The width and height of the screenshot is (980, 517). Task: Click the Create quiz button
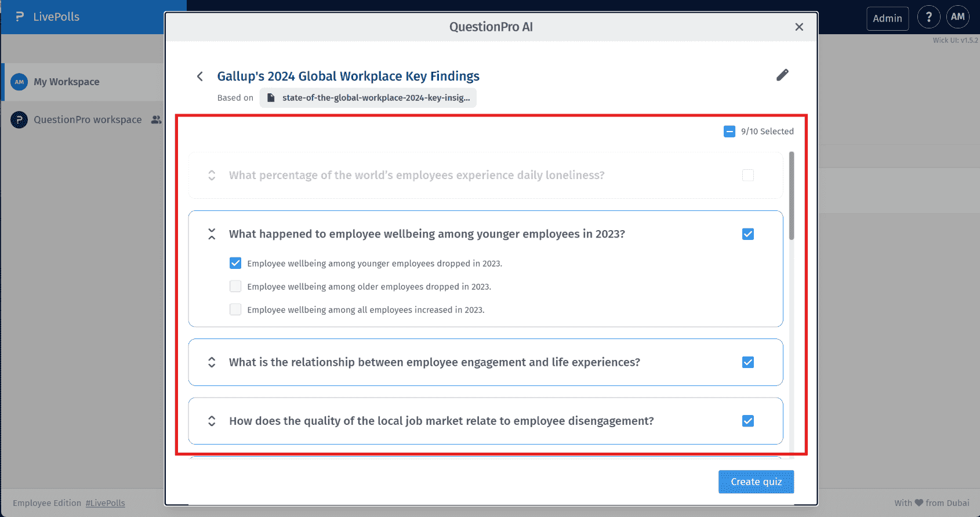pyautogui.click(x=756, y=482)
